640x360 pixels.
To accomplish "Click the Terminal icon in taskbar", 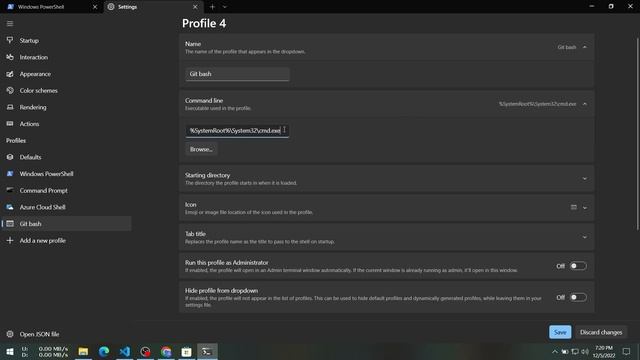I will click(207, 351).
